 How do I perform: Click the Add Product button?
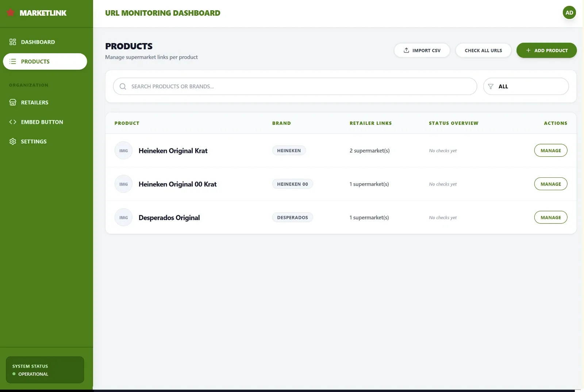546,50
